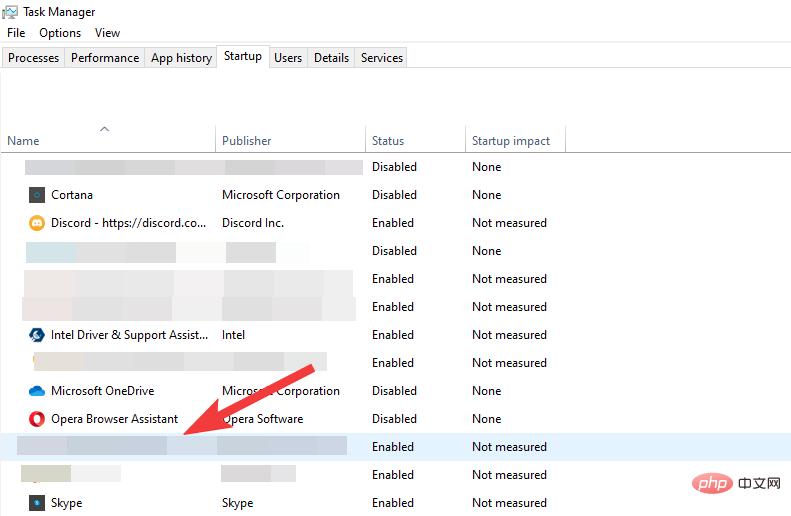The image size is (791, 516).
Task: Select the Cortana row name
Action: 72,195
